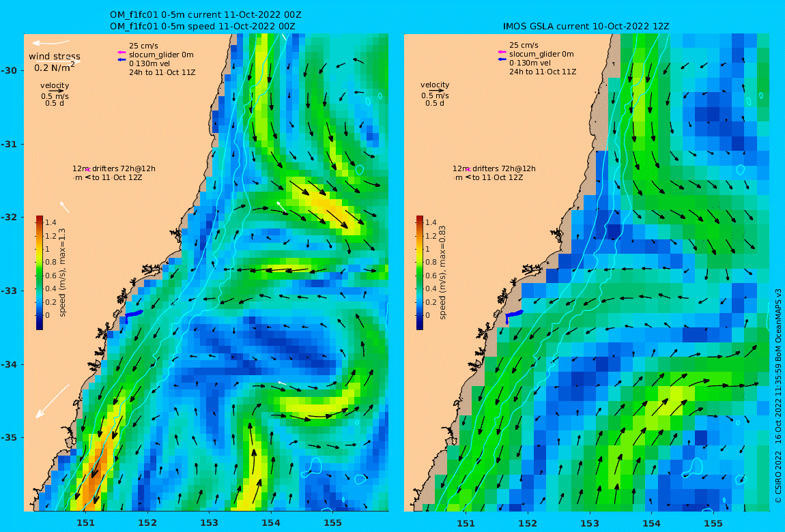Click the magenta drifter marker in left map legend
This screenshot has width=785, height=532.
87,170
